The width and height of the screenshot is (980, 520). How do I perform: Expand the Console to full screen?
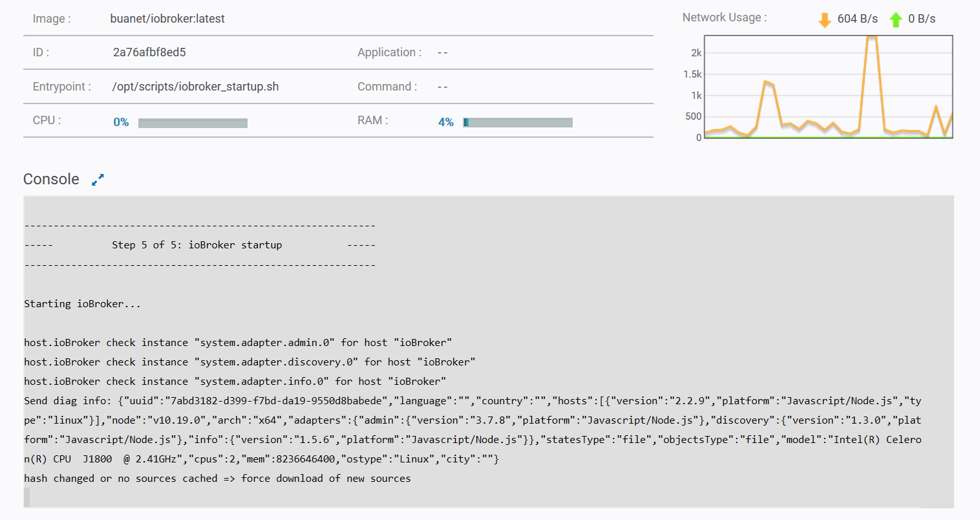click(98, 180)
